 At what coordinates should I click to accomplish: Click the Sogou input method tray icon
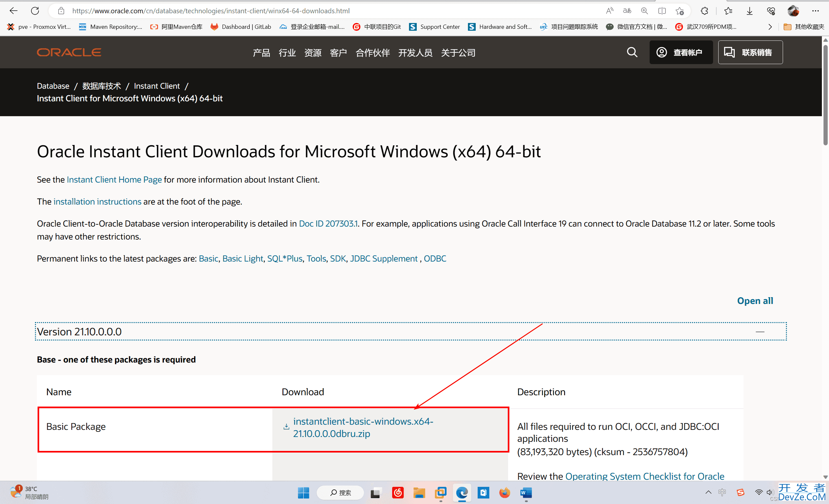pyautogui.click(x=741, y=493)
